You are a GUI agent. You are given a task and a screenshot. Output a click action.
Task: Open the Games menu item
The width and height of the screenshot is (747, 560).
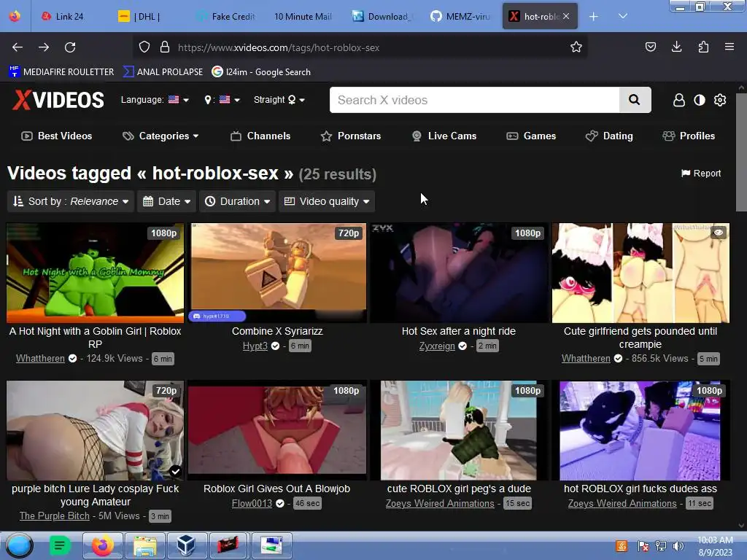(x=531, y=136)
